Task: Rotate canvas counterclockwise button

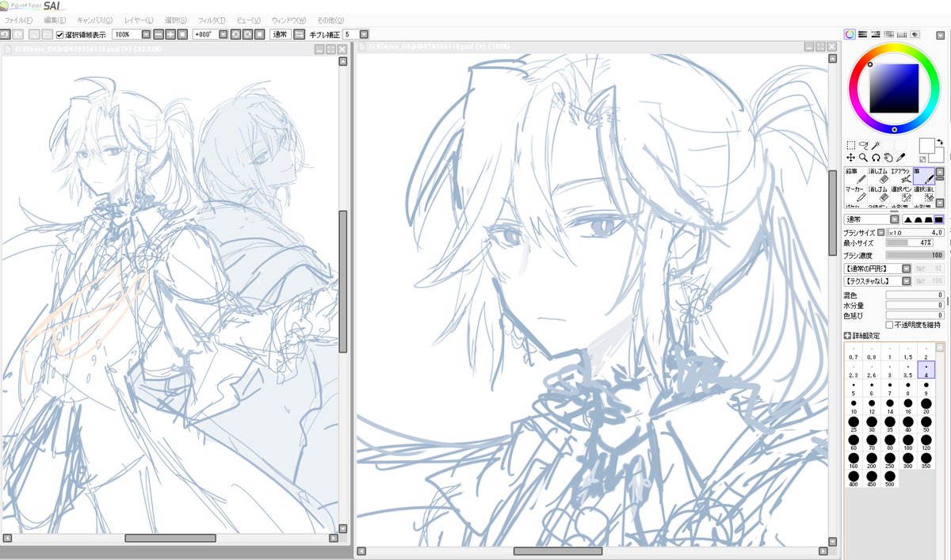Action: click(235, 34)
